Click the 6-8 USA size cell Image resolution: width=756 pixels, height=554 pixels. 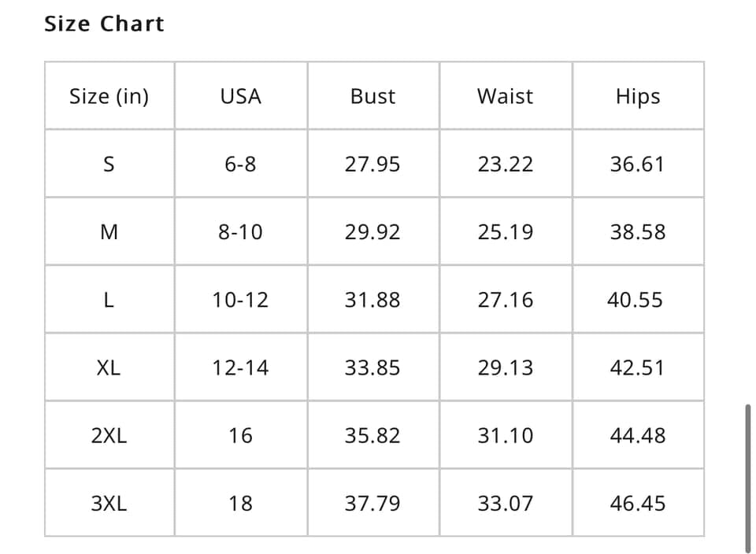(x=241, y=164)
